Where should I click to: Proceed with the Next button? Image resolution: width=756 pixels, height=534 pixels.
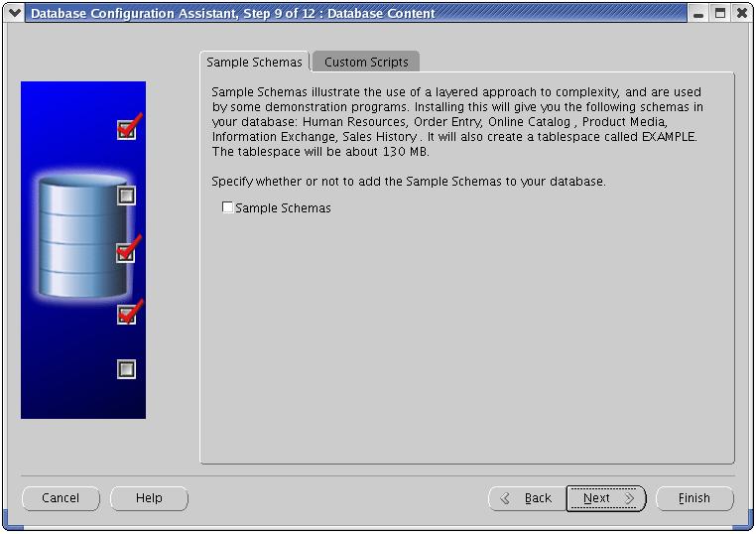tap(605, 498)
